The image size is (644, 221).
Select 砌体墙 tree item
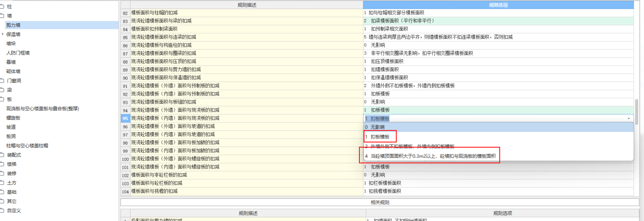(x=13, y=71)
